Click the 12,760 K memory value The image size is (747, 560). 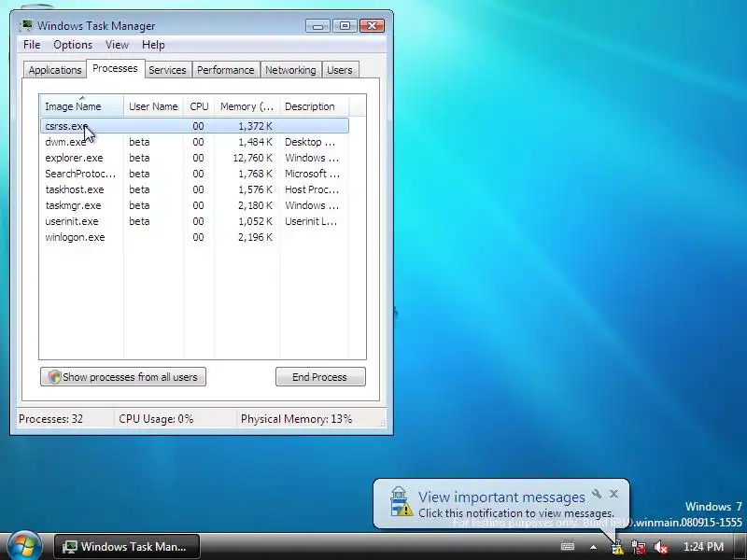coord(252,158)
